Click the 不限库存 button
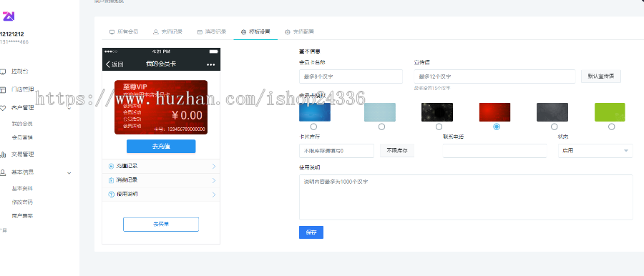644x276 pixels. point(396,151)
